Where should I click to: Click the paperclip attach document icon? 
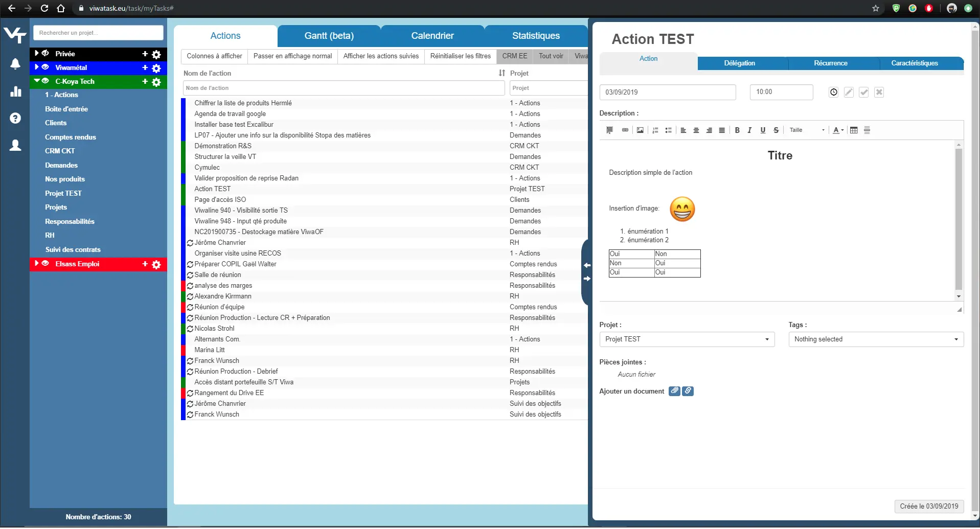point(674,391)
